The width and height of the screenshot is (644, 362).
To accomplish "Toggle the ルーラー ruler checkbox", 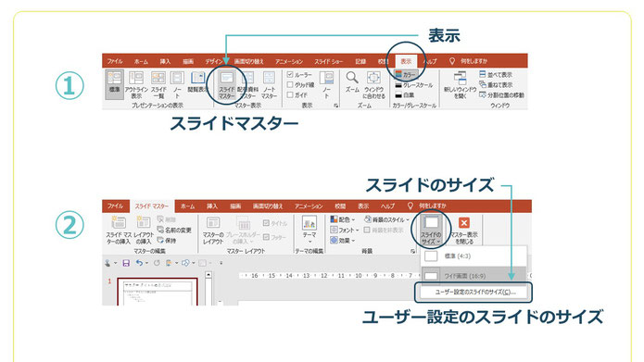I will 290,75.
